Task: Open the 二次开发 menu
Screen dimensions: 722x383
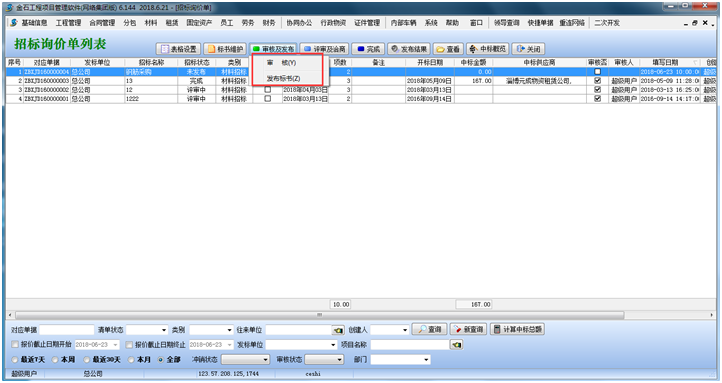Action: pos(606,23)
